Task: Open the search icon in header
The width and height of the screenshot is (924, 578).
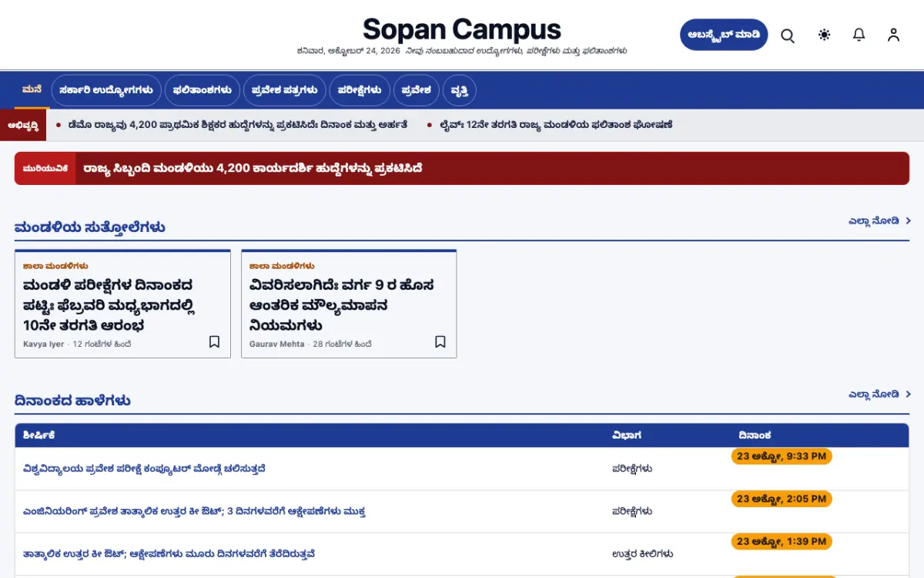Action: [788, 35]
